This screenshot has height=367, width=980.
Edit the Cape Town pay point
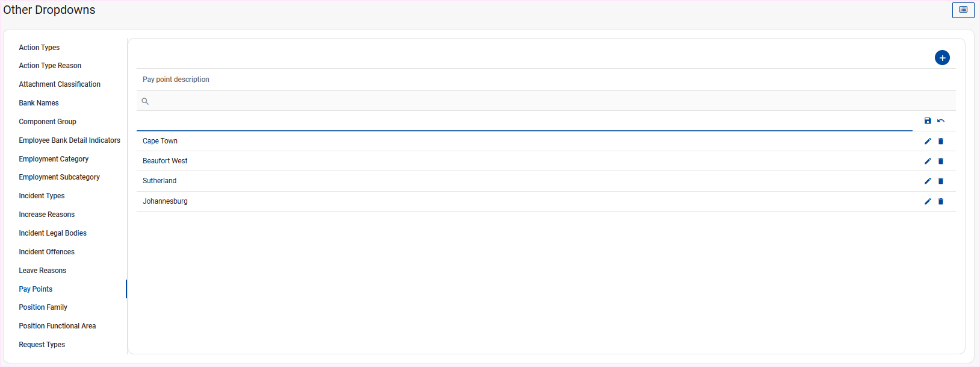click(928, 141)
